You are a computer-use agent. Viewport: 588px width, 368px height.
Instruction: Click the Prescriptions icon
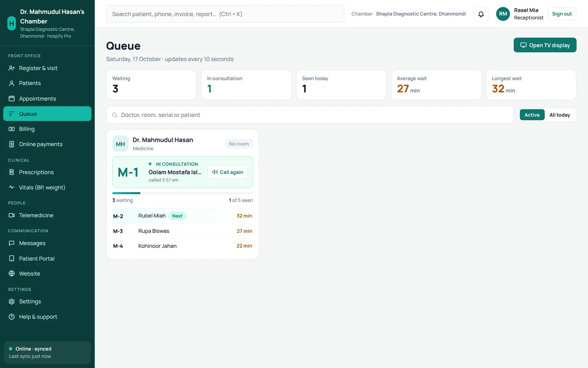12,172
